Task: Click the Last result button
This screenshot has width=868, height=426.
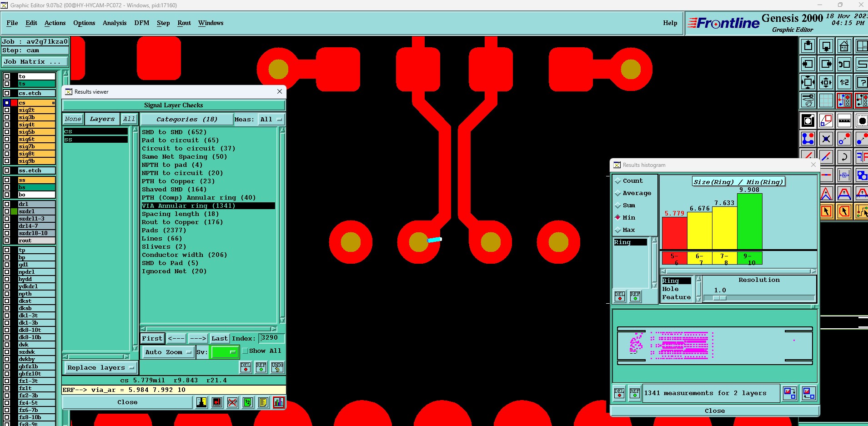Action: pos(219,338)
